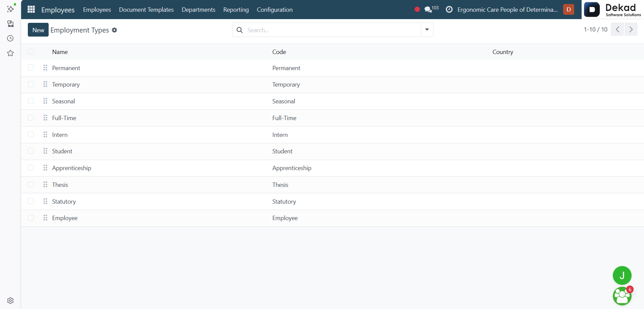Check the Intern row checkbox

31,135
